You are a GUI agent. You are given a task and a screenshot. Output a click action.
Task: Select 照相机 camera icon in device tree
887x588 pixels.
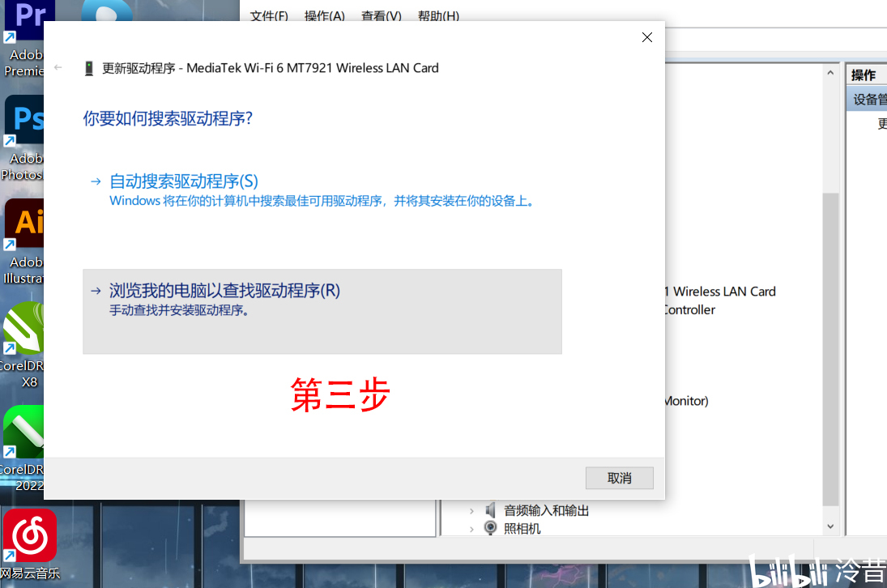(x=490, y=528)
